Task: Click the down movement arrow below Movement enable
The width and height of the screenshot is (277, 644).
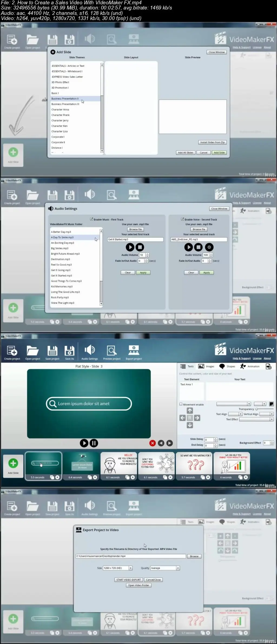Action: click(x=190, y=425)
